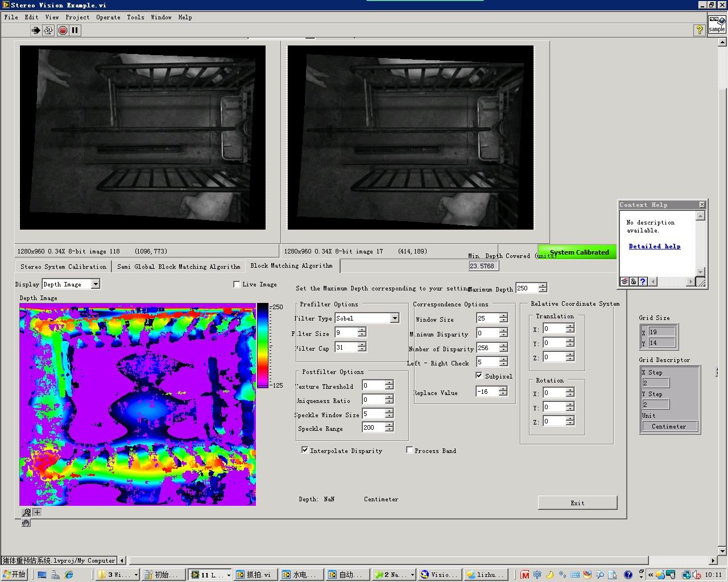728x582 pixels.
Task: Open the Filter Type Sobel dropdown
Action: pos(395,318)
